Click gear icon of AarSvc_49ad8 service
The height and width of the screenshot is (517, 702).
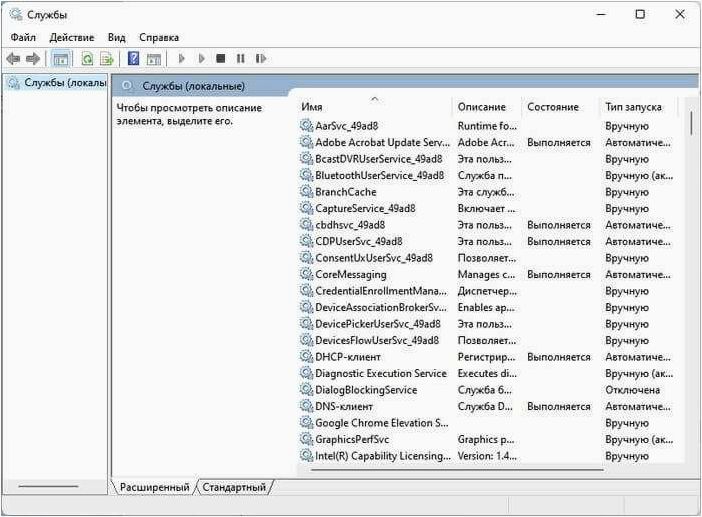[x=307, y=126]
